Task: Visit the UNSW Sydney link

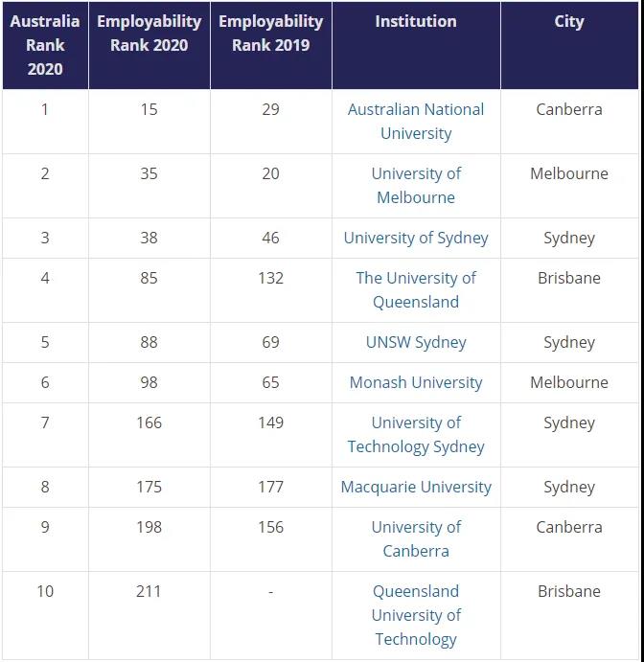Action: point(416,342)
